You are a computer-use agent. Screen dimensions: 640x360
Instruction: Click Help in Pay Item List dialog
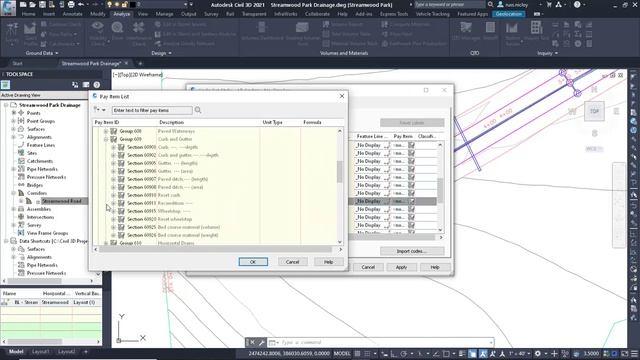(x=329, y=262)
